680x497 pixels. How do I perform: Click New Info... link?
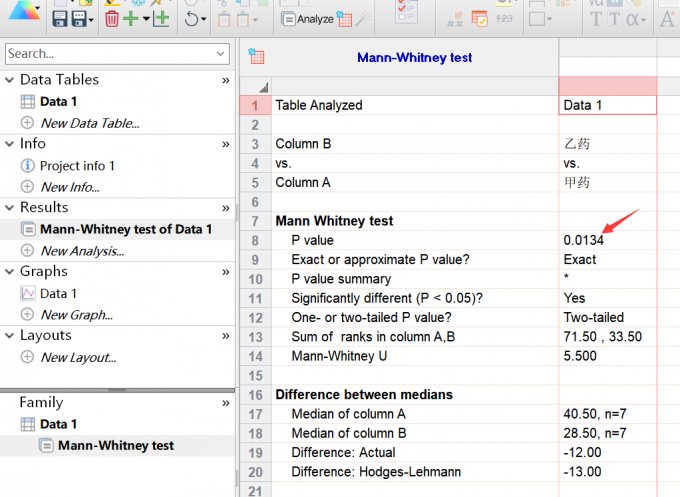click(x=70, y=187)
